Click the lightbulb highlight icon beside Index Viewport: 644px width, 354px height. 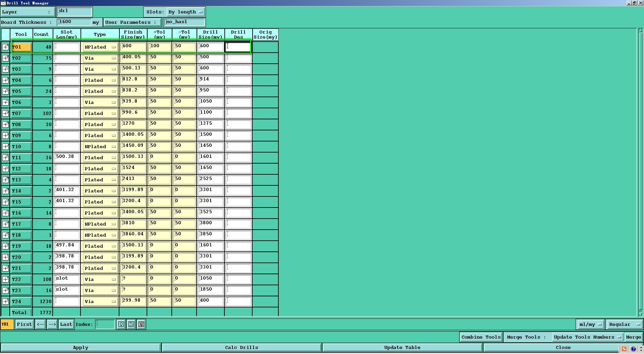click(121, 324)
